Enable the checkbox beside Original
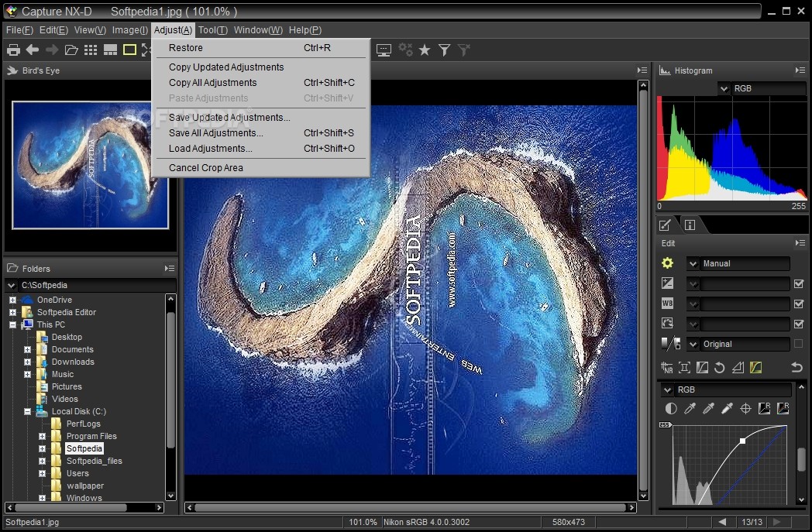812x532 pixels. point(799,344)
